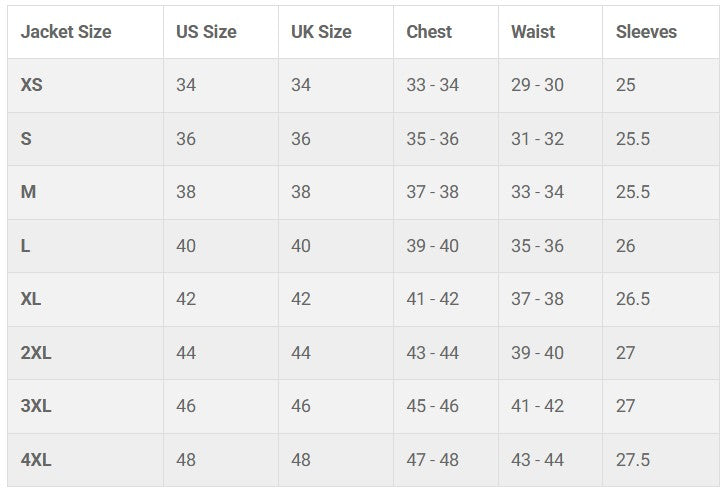Image resolution: width=727 pixels, height=494 pixels.
Task: Select the S jacket size row label
Action: click(x=26, y=139)
